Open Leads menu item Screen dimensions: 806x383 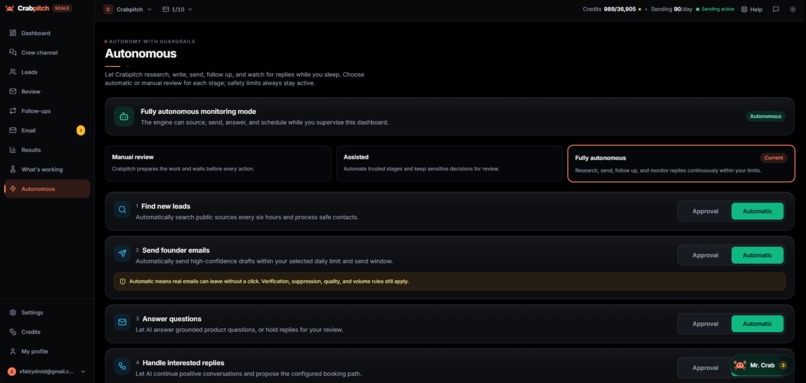[47, 72]
